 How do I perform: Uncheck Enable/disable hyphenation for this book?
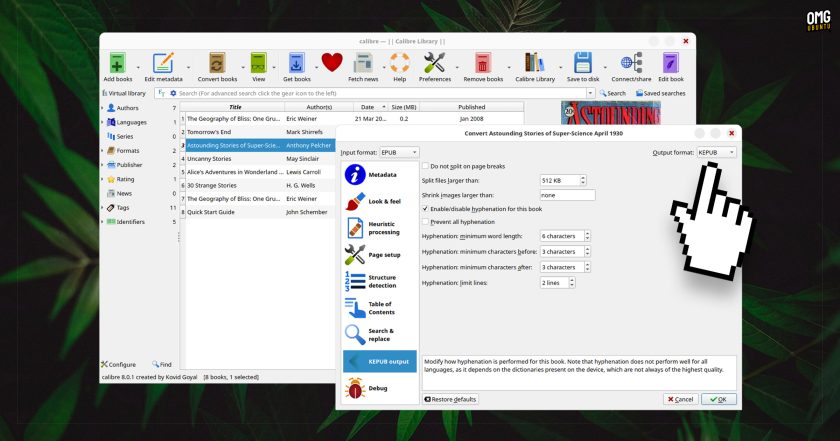point(425,208)
